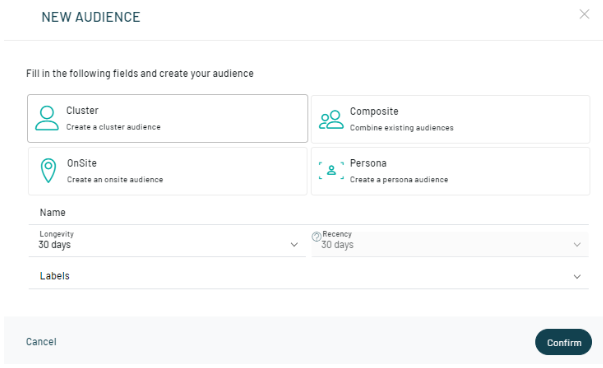Open the Recency 30 days dropdown
This screenshot has height=368, width=603.
[x=450, y=244]
